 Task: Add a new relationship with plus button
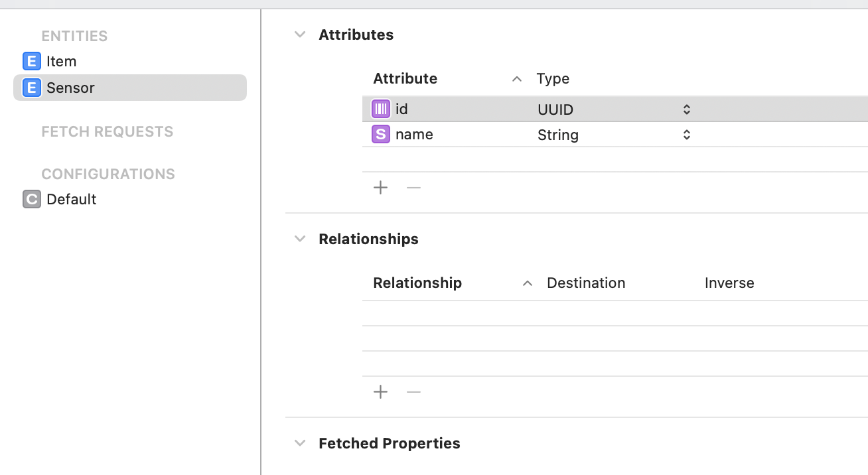point(380,392)
